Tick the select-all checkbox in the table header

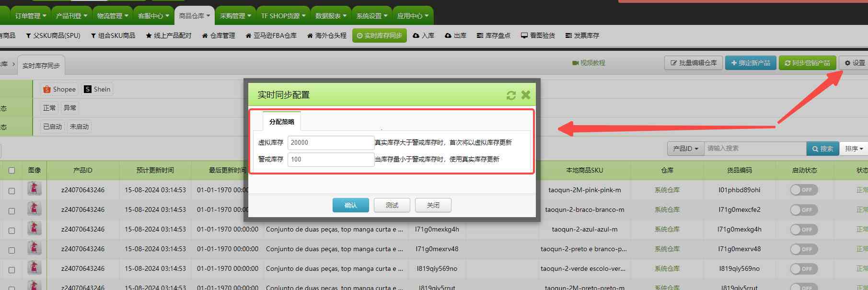click(12, 170)
